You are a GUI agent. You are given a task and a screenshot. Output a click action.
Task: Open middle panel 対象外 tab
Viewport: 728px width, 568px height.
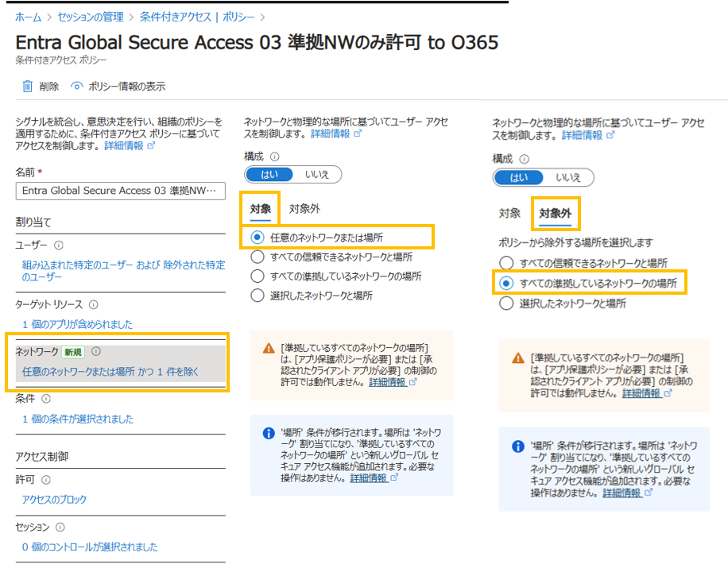tap(304, 209)
